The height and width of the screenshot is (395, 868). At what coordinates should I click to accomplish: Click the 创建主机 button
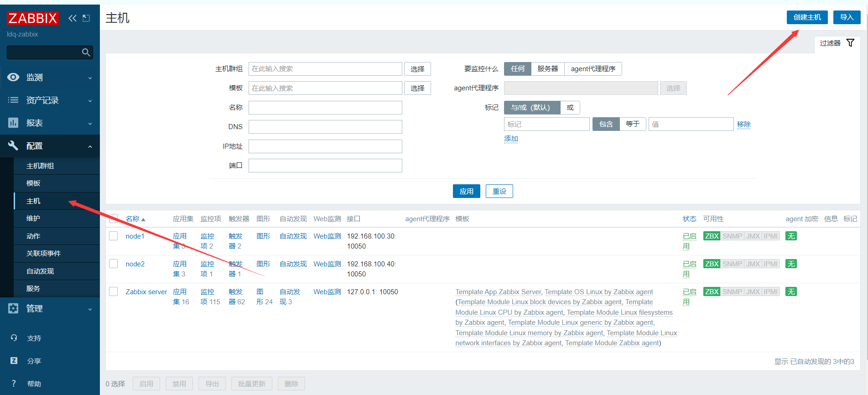click(807, 17)
